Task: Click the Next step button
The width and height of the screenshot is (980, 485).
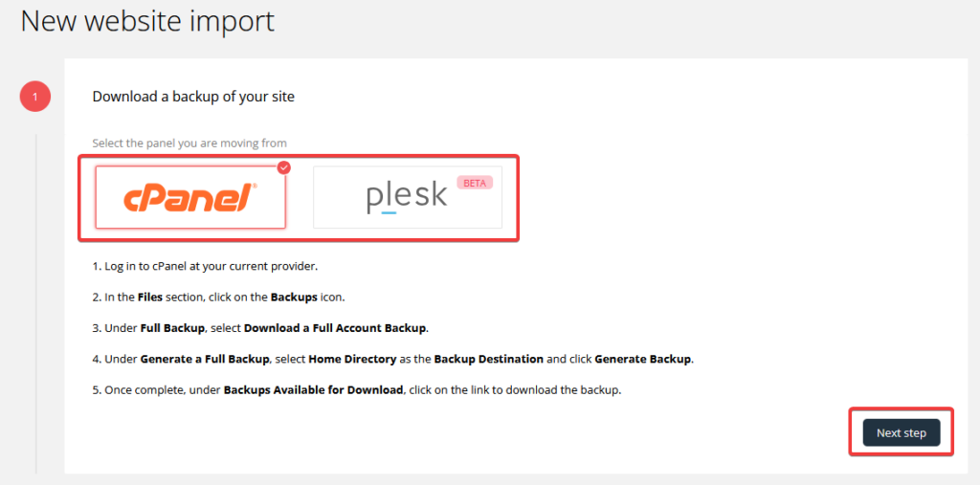Action: [x=902, y=432]
